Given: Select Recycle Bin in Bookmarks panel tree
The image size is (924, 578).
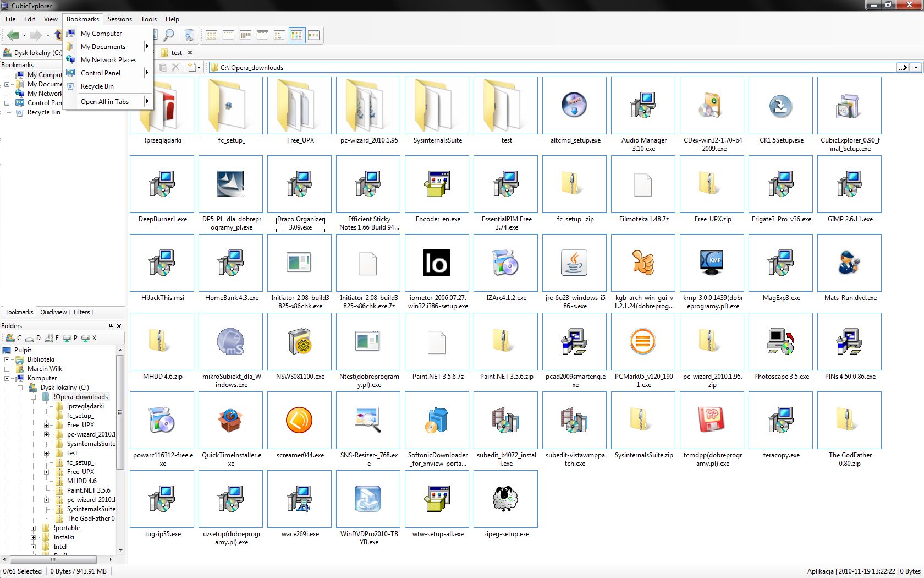Looking at the screenshot, I should point(43,112).
